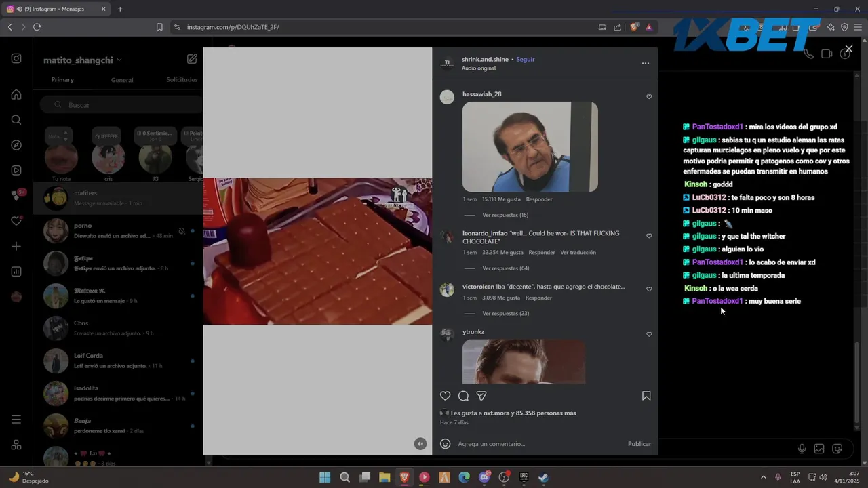Open the Brave browser hamburger menu

click(x=859, y=27)
